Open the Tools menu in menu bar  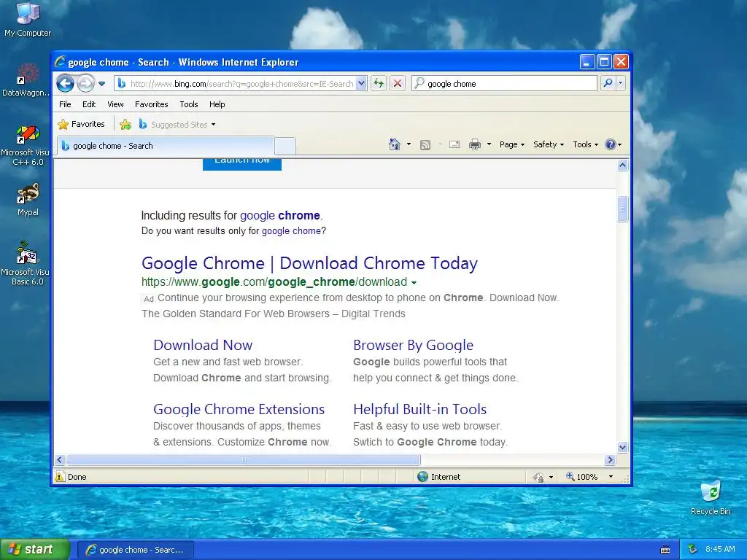coord(189,104)
